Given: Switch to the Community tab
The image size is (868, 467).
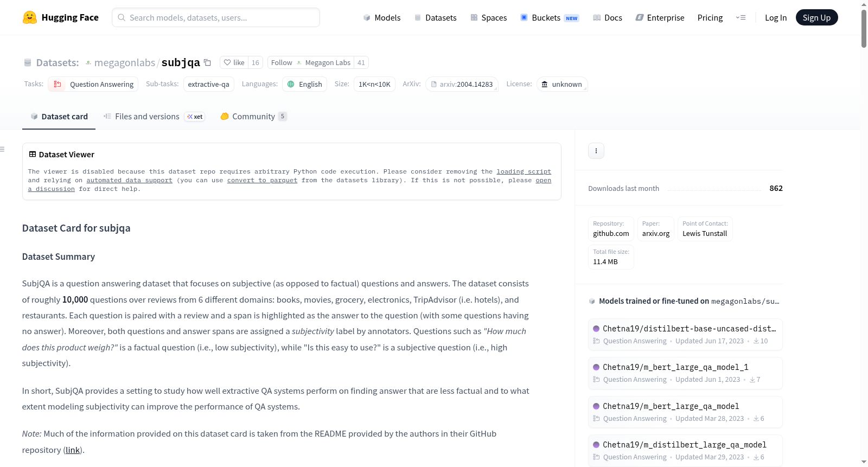Looking at the screenshot, I should tap(253, 116).
